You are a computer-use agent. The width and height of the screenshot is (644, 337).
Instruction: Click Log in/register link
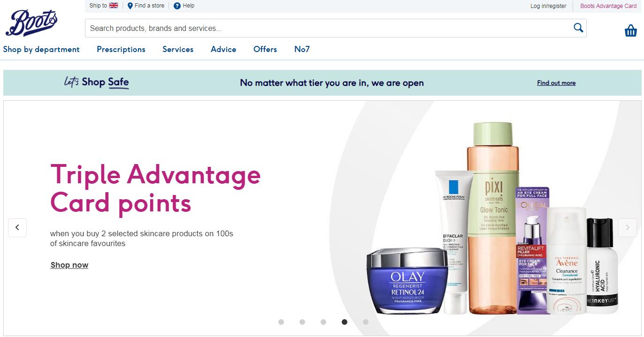coord(548,6)
